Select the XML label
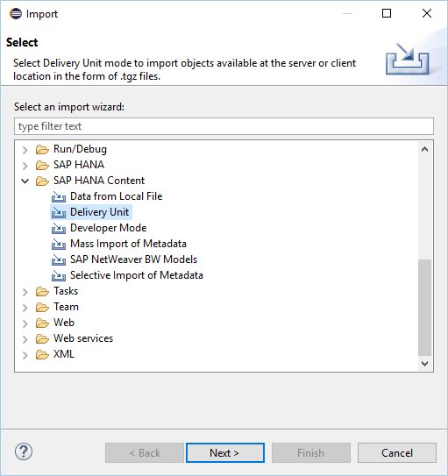Screen dimensions: 448x476 pos(64,354)
